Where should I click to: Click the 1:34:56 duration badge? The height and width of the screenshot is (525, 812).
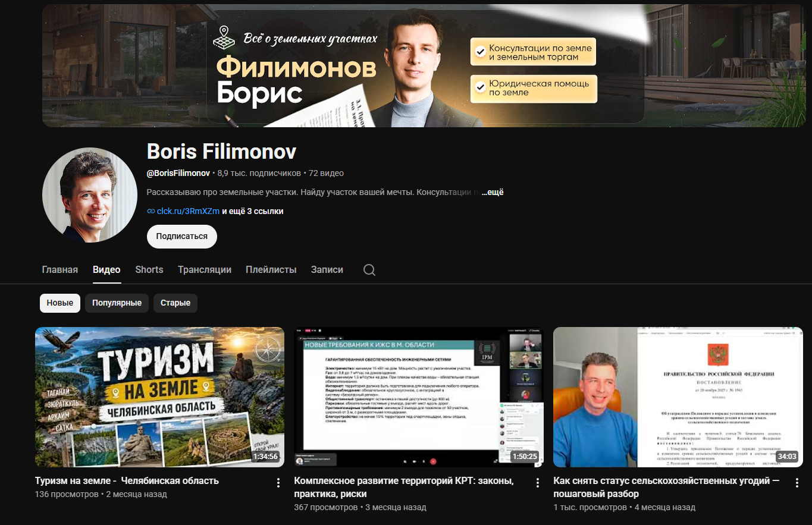pyautogui.click(x=265, y=457)
